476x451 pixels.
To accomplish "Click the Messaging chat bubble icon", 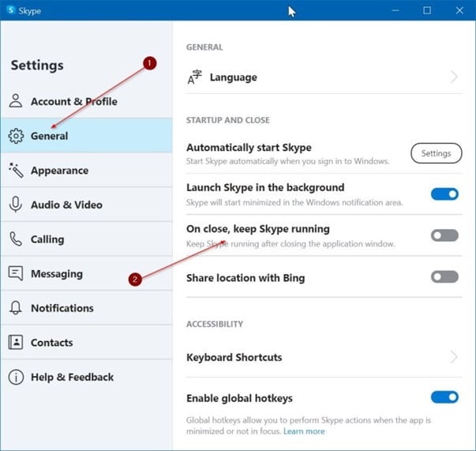I will click(16, 273).
